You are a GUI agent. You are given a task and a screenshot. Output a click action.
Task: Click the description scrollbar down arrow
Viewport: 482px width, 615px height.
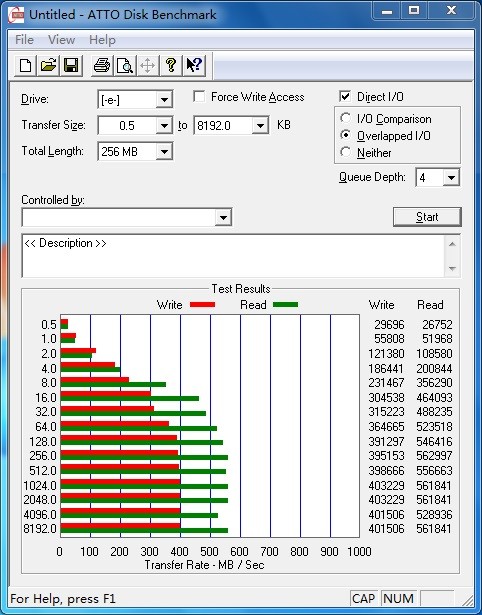pos(452,269)
